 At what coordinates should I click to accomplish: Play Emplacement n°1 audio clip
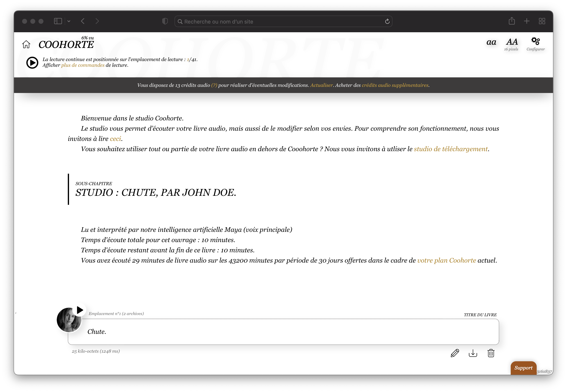tap(80, 310)
